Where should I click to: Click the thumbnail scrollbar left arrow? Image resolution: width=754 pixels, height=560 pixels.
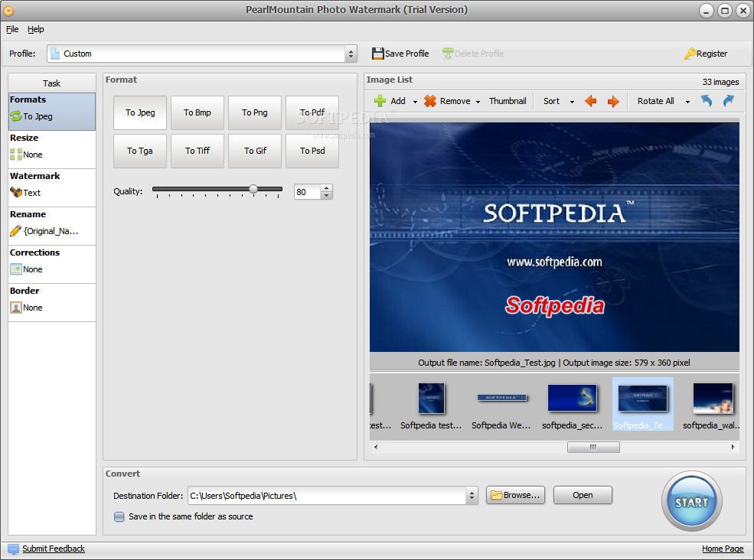[376, 447]
